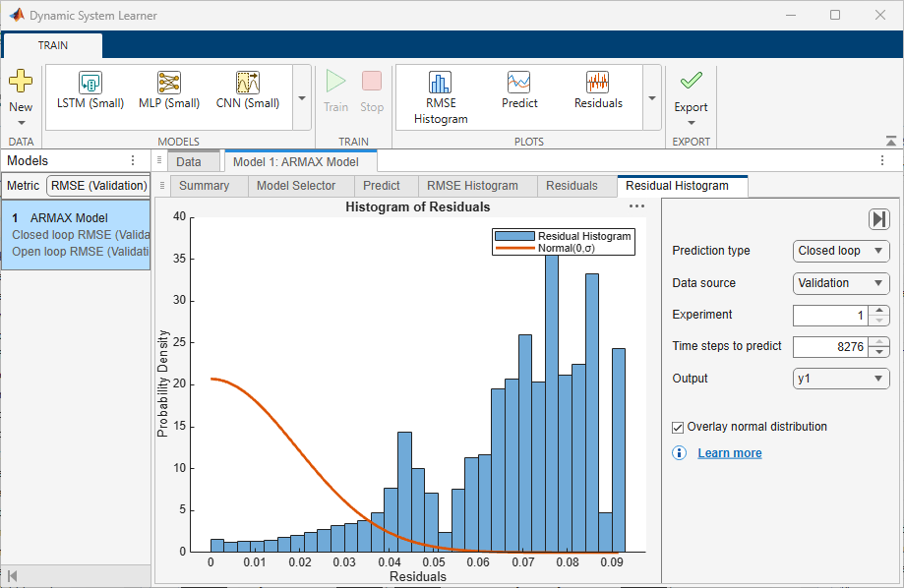Open the RMSE (Validation) metric dropdown

pyautogui.click(x=98, y=186)
